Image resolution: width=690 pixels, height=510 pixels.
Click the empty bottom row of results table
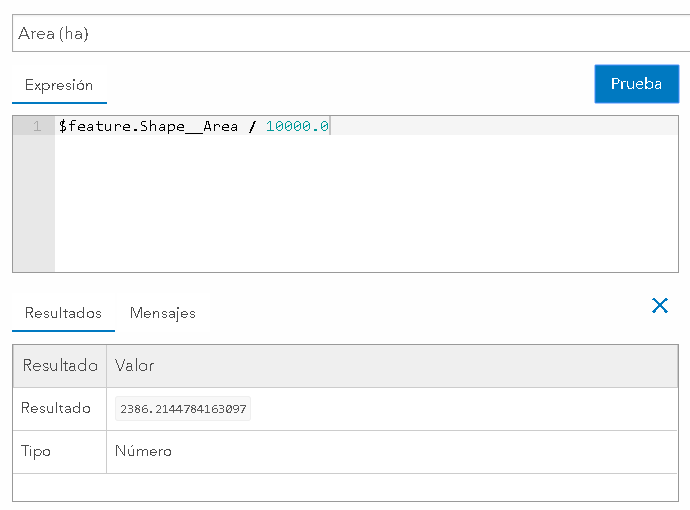(345, 487)
